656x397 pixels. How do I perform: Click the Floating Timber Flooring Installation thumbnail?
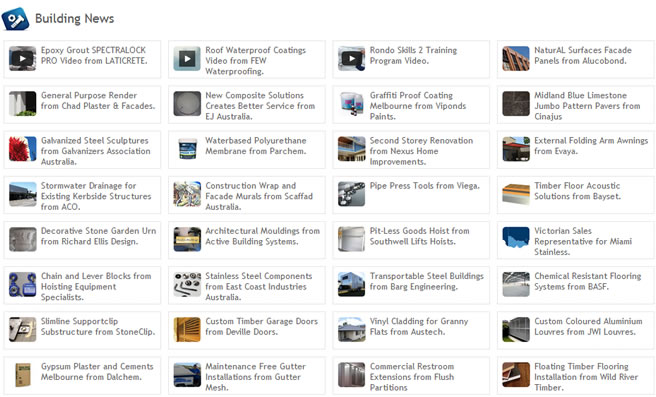click(x=516, y=375)
